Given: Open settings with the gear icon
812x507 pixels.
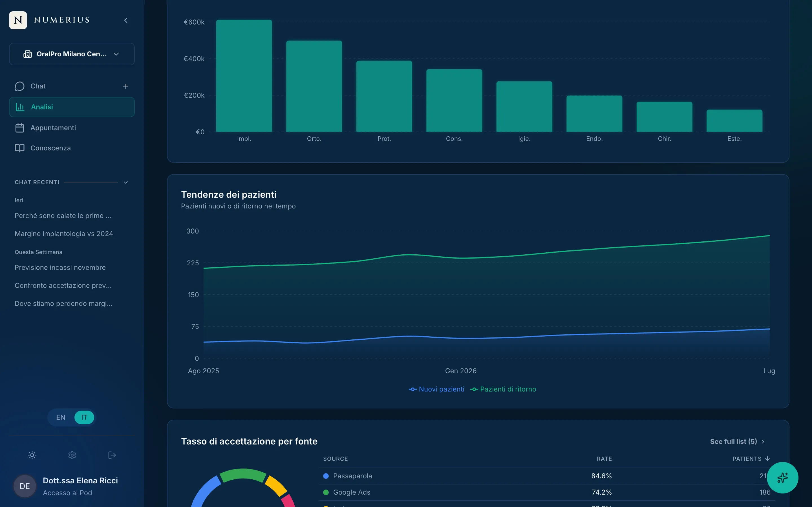Looking at the screenshot, I should (x=72, y=455).
